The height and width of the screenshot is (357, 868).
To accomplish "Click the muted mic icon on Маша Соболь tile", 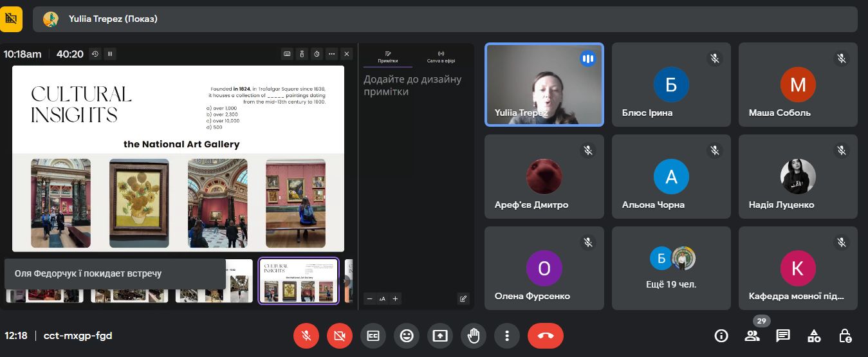I will (841, 59).
